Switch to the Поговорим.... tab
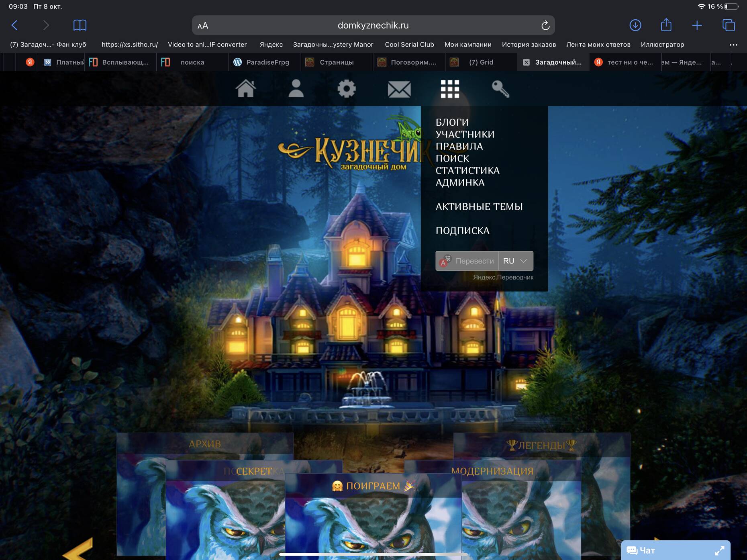 click(x=409, y=62)
